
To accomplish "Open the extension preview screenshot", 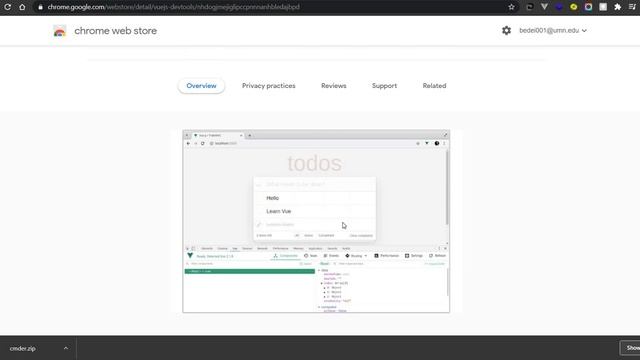I will pos(316,222).
